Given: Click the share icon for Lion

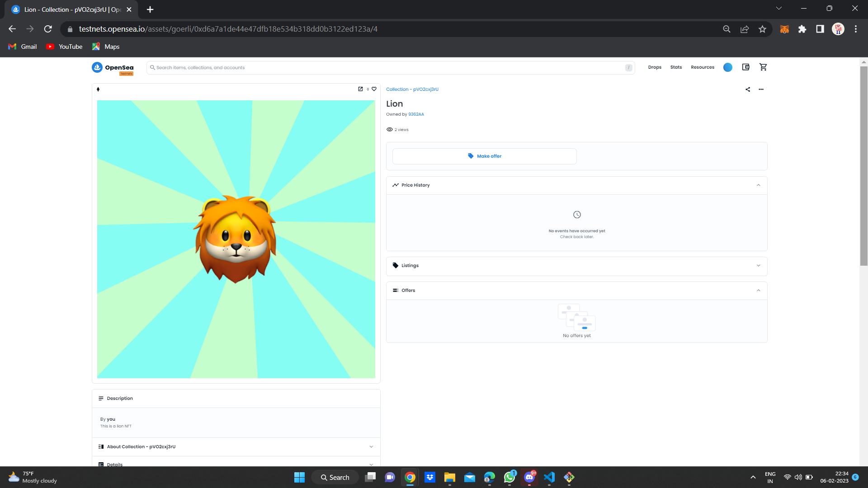Looking at the screenshot, I should pyautogui.click(x=748, y=89).
